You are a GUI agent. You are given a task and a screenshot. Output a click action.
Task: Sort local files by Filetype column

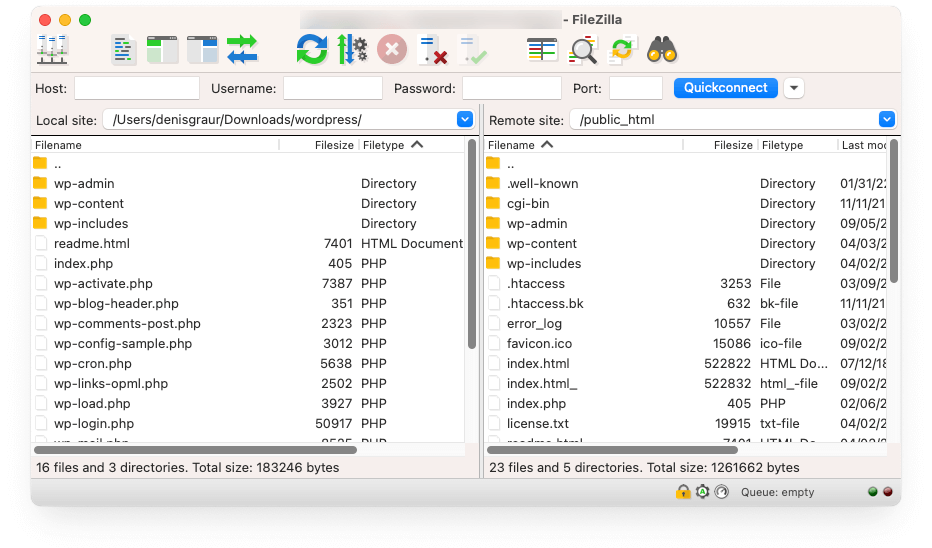(x=383, y=145)
